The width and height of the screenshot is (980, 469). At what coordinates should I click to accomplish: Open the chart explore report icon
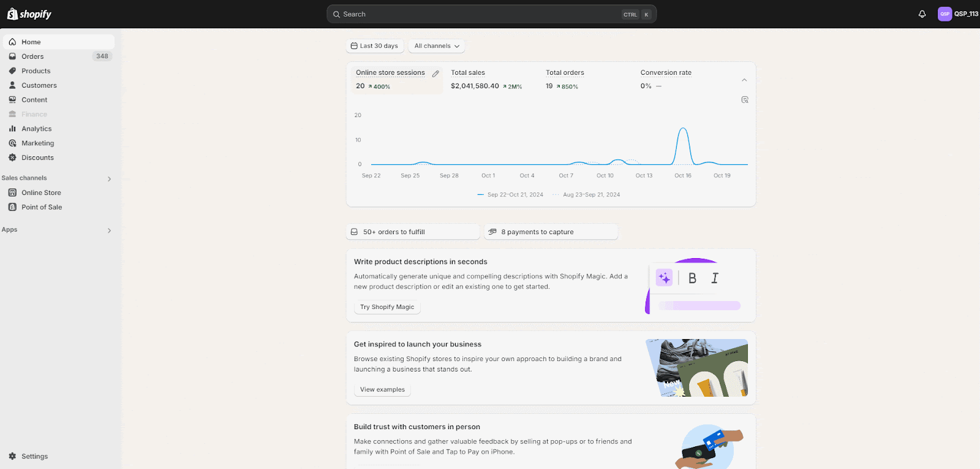(x=745, y=99)
